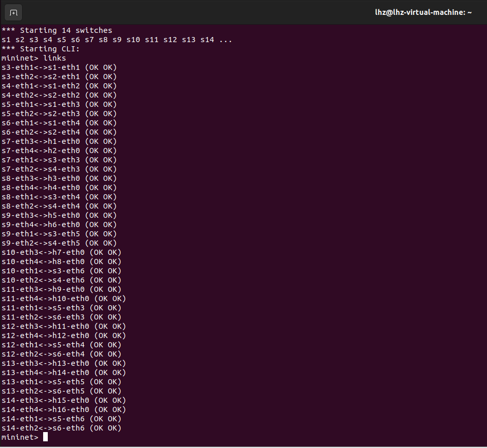The height and width of the screenshot is (448, 487).
Task: Select the line s8-eth3<->h3-eth0
Action: 59,178
